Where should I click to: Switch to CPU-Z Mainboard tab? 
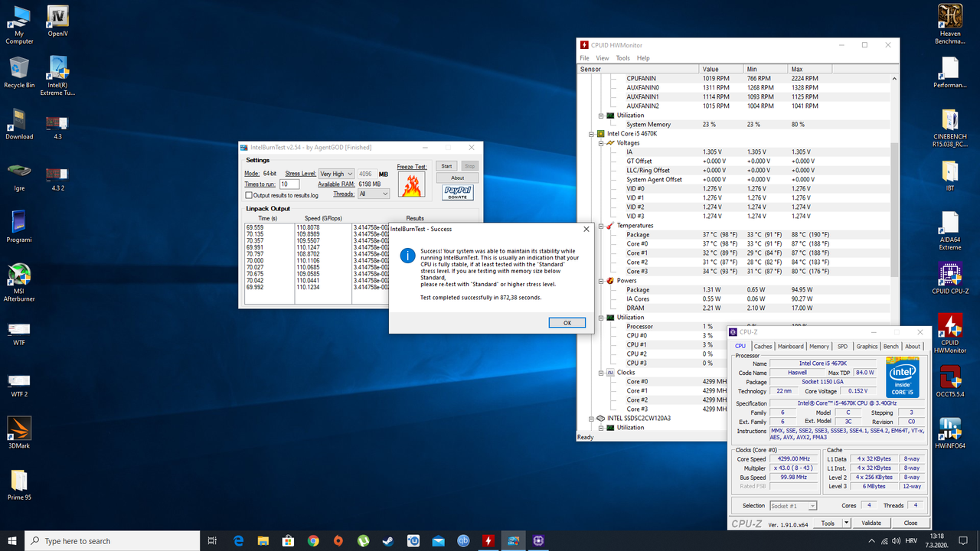tap(791, 347)
